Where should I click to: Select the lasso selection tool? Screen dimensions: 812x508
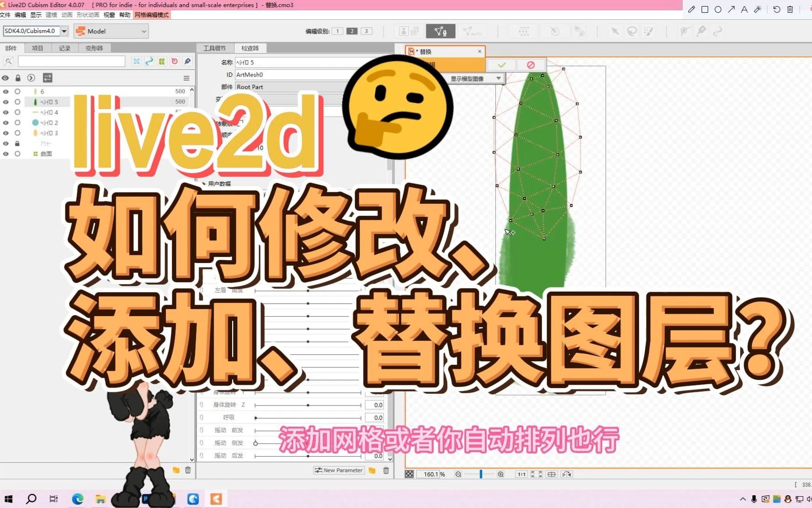click(x=632, y=31)
